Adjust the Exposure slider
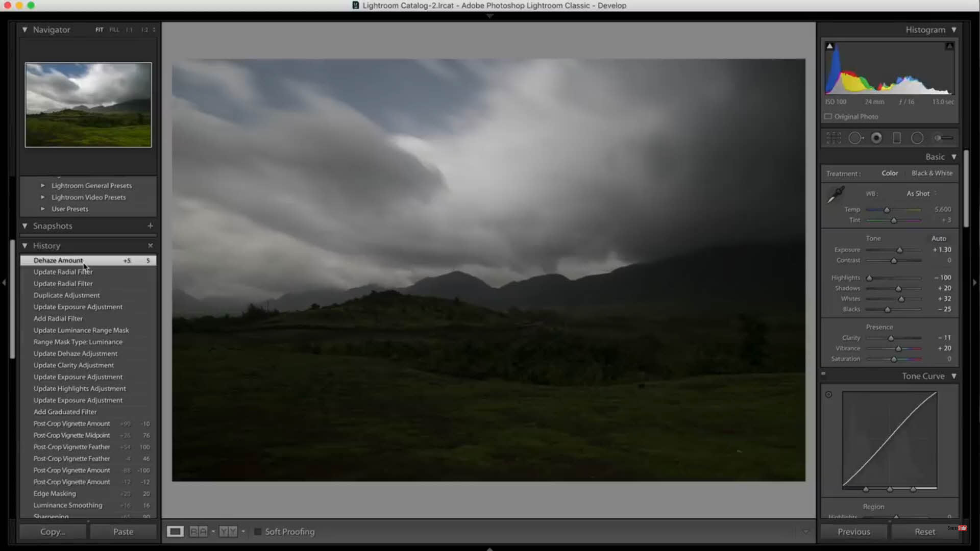The image size is (980, 551). click(893, 250)
